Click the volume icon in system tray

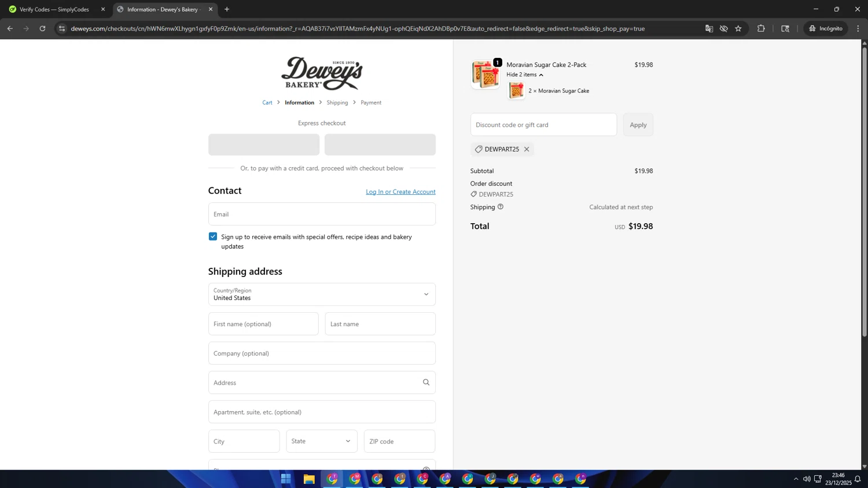click(807, 479)
